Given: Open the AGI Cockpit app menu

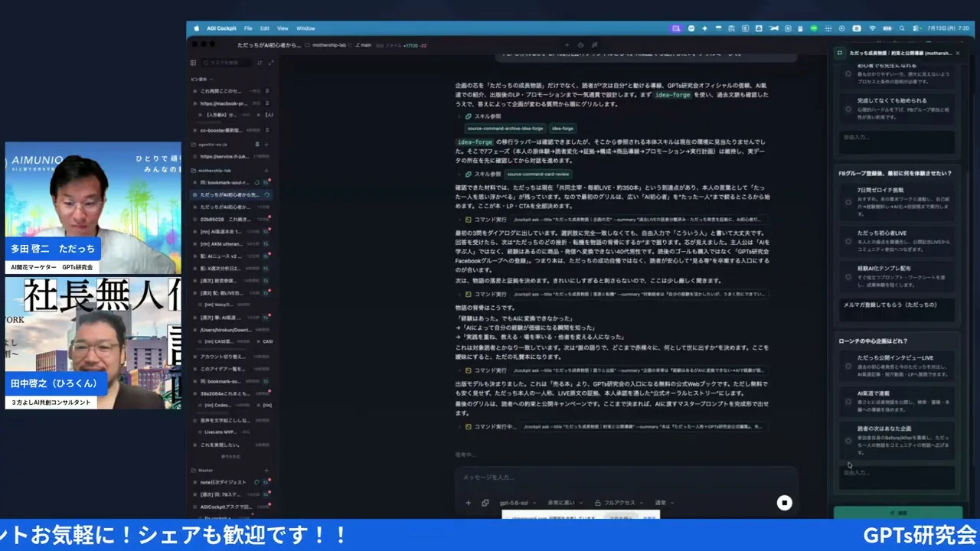Looking at the screenshot, I should click(x=221, y=28).
